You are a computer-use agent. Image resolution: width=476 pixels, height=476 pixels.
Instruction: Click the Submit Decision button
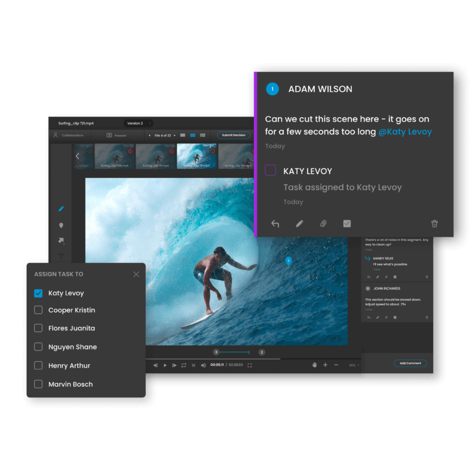click(233, 136)
